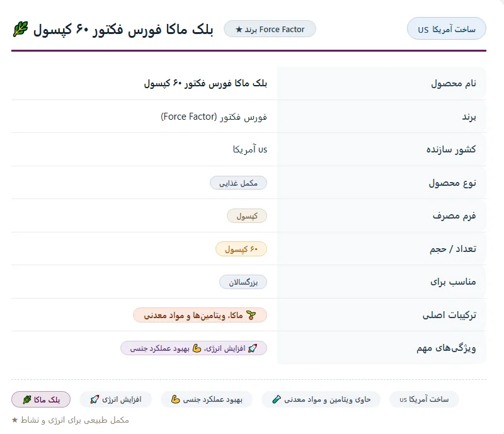The width and height of the screenshot is (504, 434).
Task: Click the تعداد / حجم row label
Action: click(x=453, y=249)
